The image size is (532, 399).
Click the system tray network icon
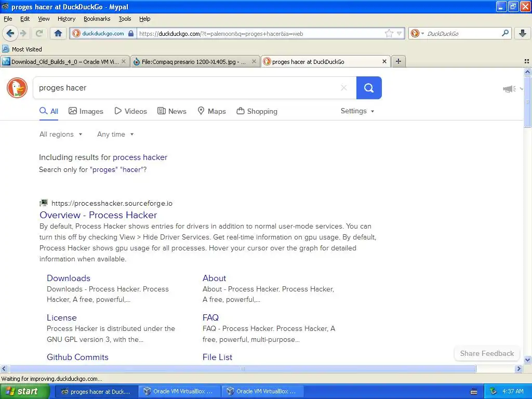[493, 392]
